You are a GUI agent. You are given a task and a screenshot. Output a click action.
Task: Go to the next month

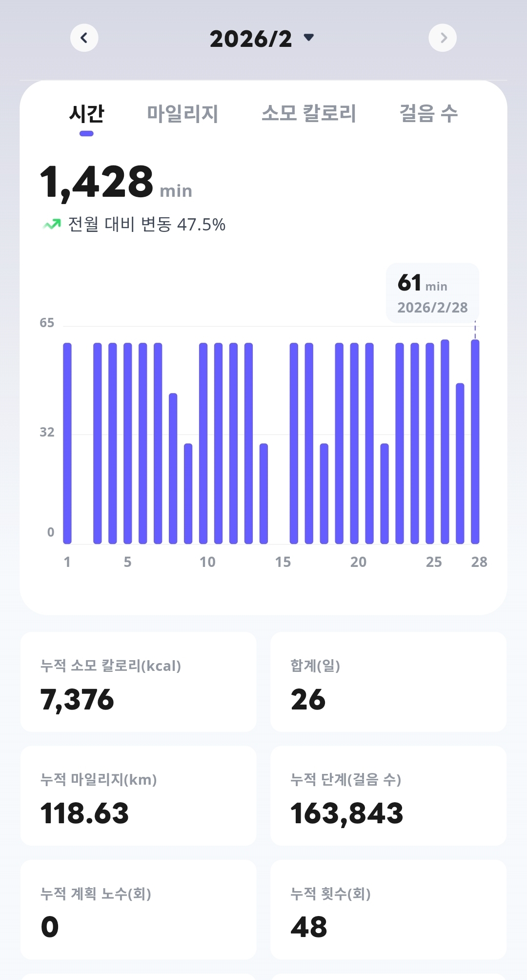coord(443,38)
